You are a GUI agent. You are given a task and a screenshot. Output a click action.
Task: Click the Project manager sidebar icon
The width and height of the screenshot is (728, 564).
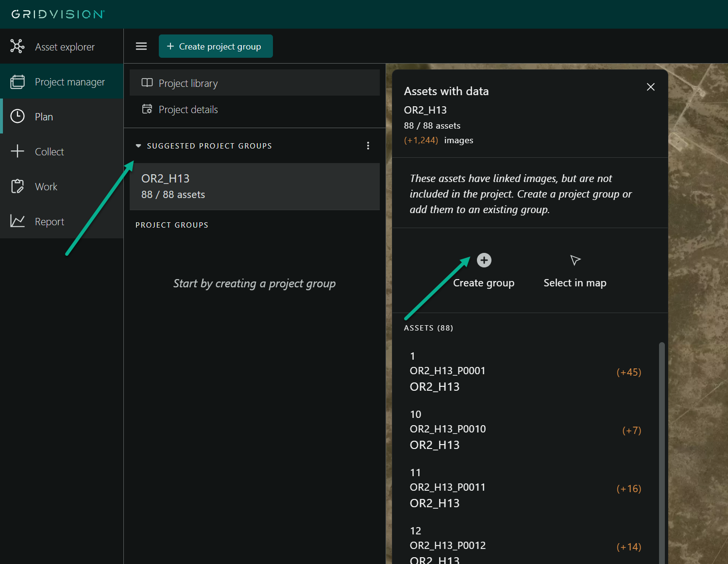(17, 82)
